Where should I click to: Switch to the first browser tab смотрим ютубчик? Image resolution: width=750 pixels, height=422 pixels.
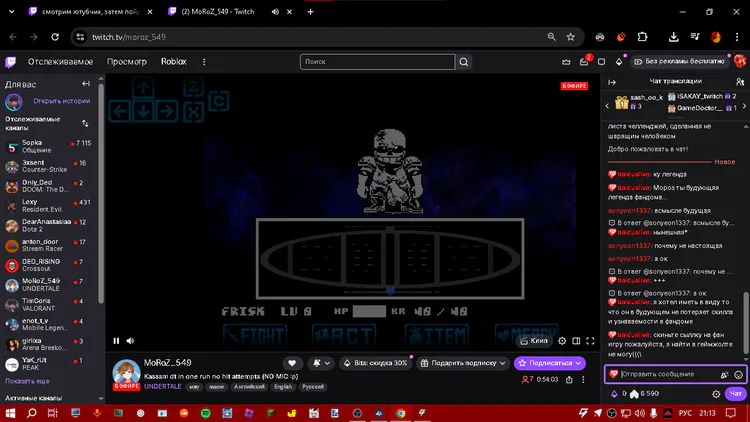91,12
